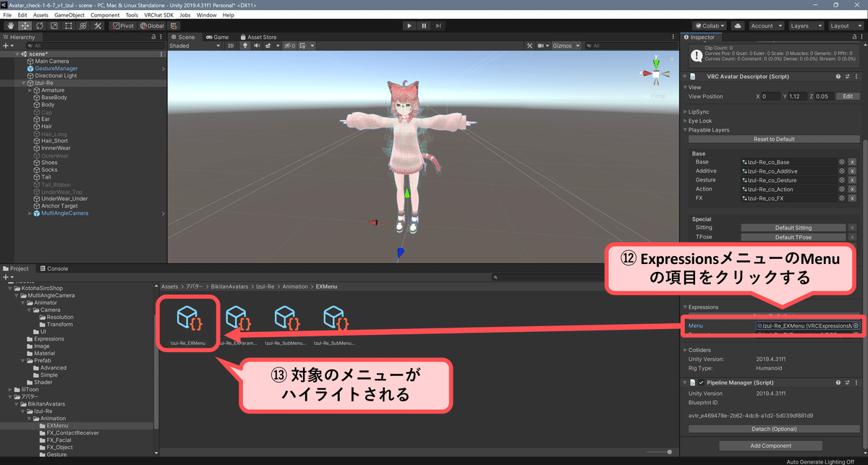Toggle scene lighting bulb icon
868x465 pixels.
[245, 46]
